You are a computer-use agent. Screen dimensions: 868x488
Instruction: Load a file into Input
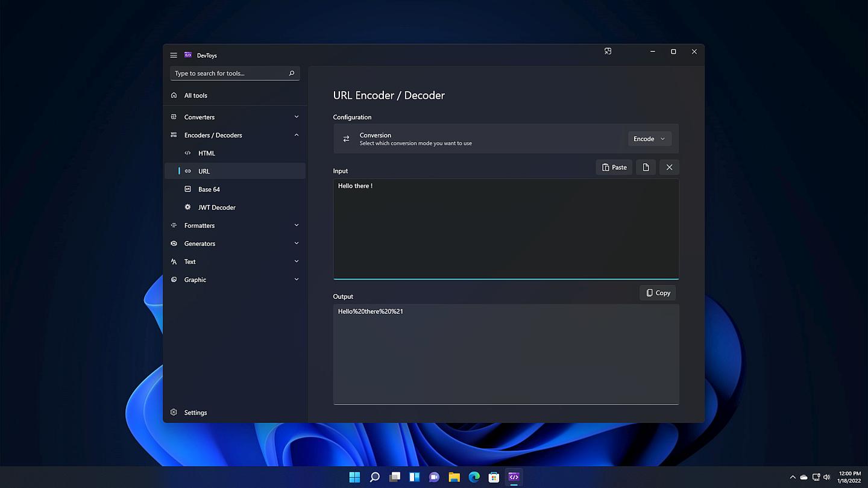pyautogui.click(x=646, y=167)
